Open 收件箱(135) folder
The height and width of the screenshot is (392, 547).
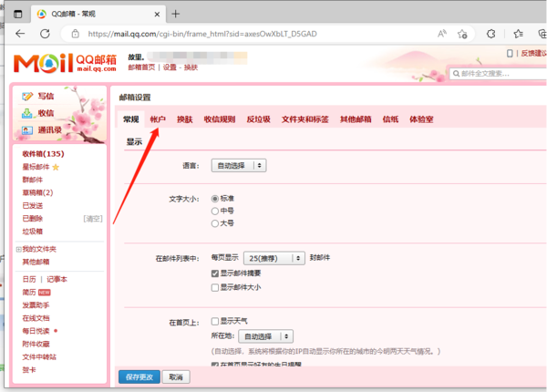click(43, 154)
